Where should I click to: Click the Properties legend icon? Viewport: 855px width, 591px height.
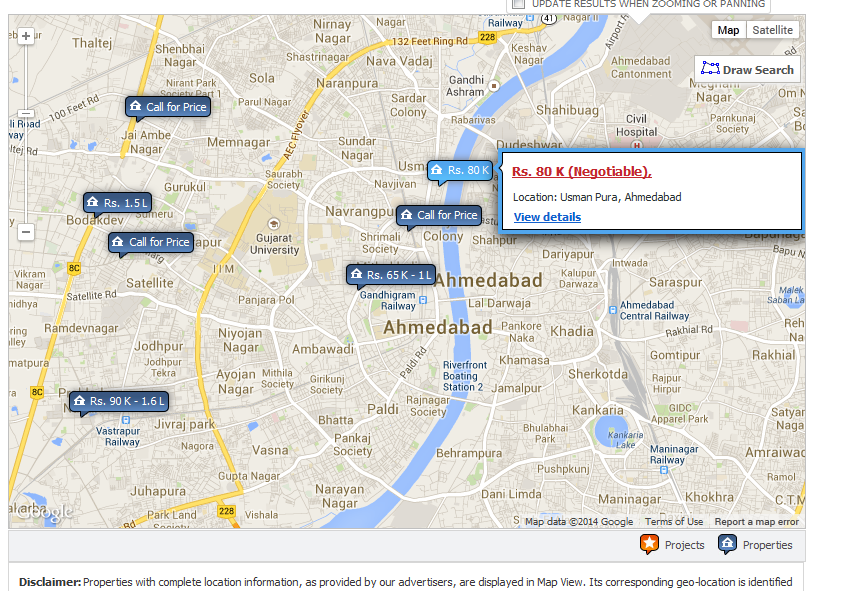727,544
